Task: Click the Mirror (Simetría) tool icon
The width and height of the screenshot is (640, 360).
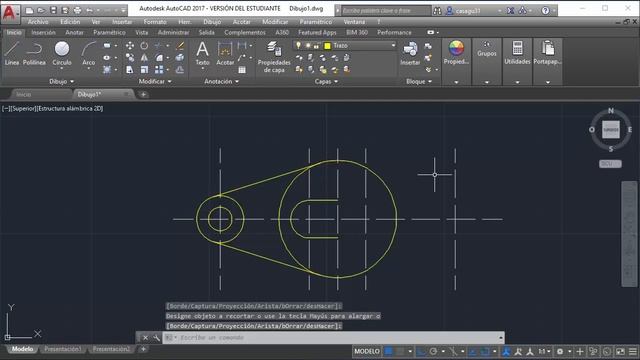Action: [x=144, y=58]
